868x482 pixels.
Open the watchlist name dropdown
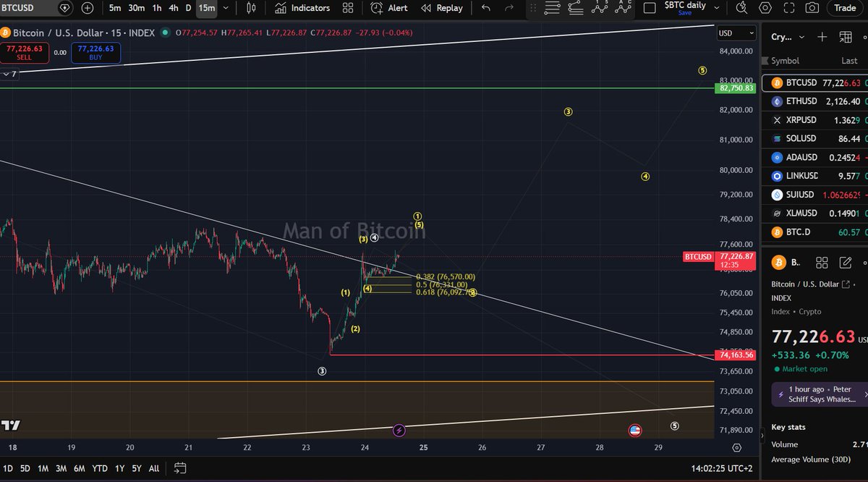pos(787,37)
